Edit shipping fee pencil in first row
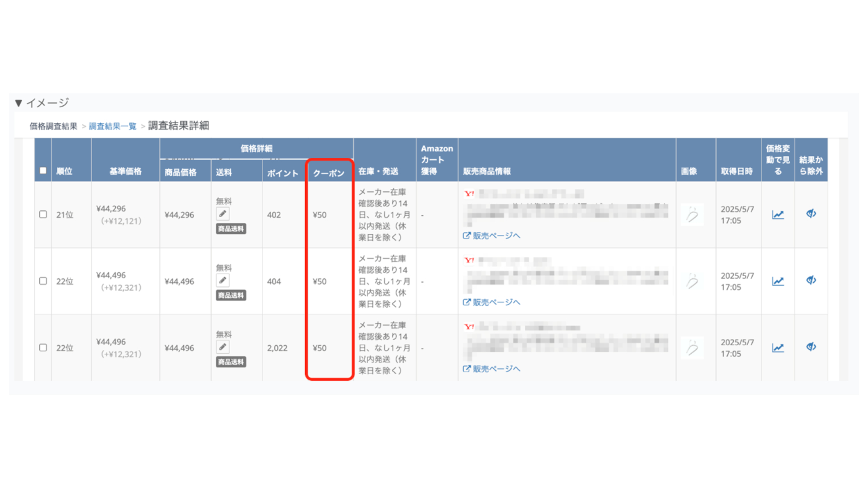This screenshot has height=488, width=868. 222,214
